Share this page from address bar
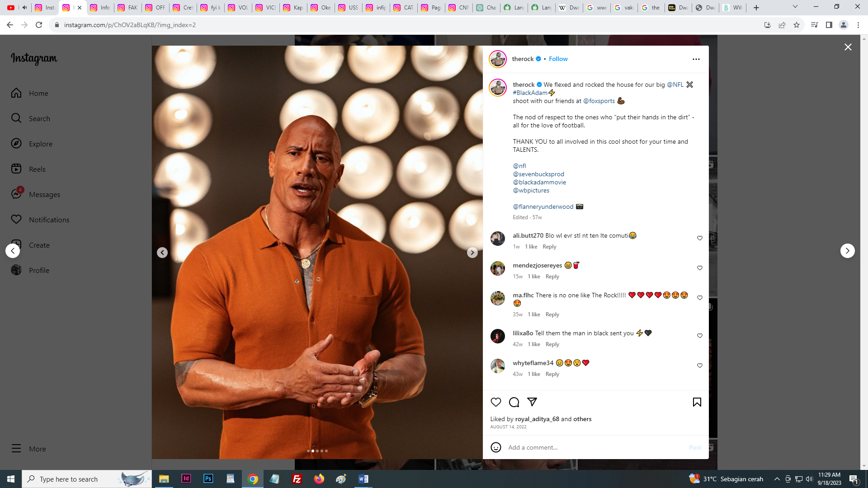Image resolution: width=868 pixels, height=488 pixels. 782,25
